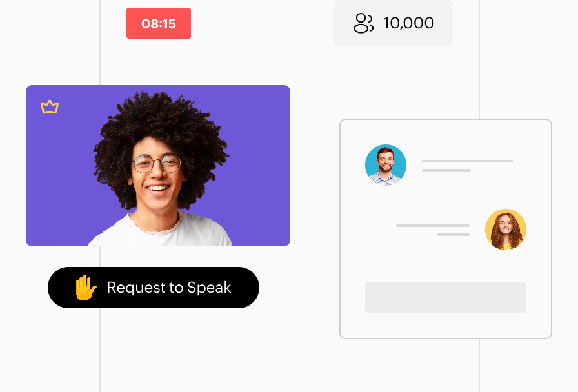Click the shorter line under the first message
The height and width of the screenshot is (392, 578).
446,170
